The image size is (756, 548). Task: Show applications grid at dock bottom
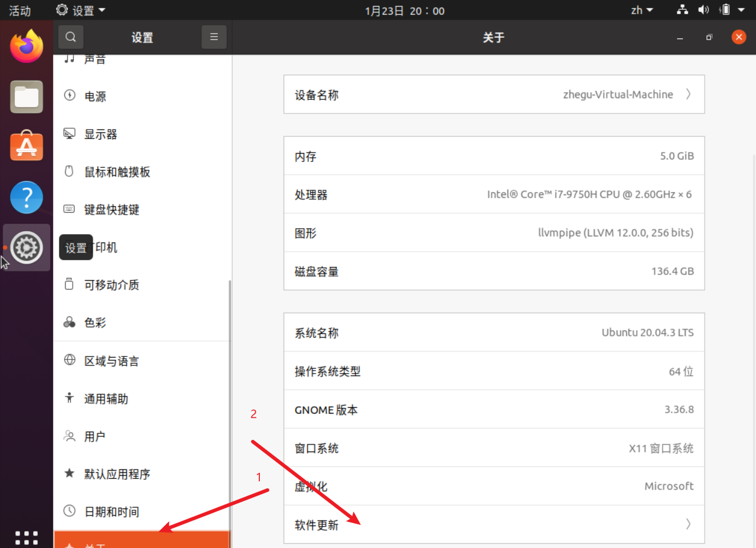27,537
